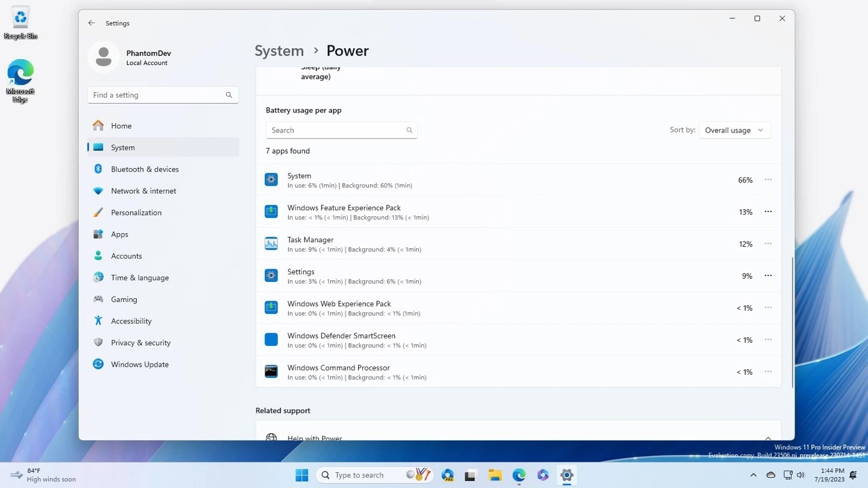Click the battery usage app search field
Image resolution: width=868 pixels, height=488 pixels.
coord(338,130)
